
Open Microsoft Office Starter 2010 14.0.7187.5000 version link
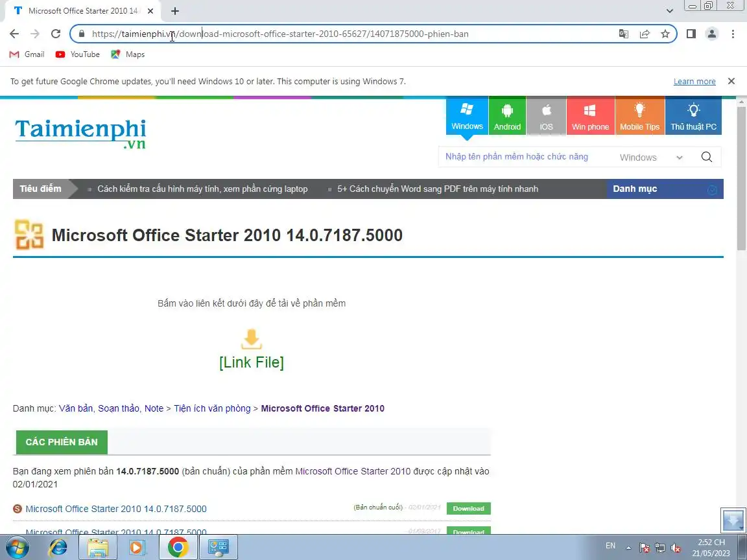116,509
